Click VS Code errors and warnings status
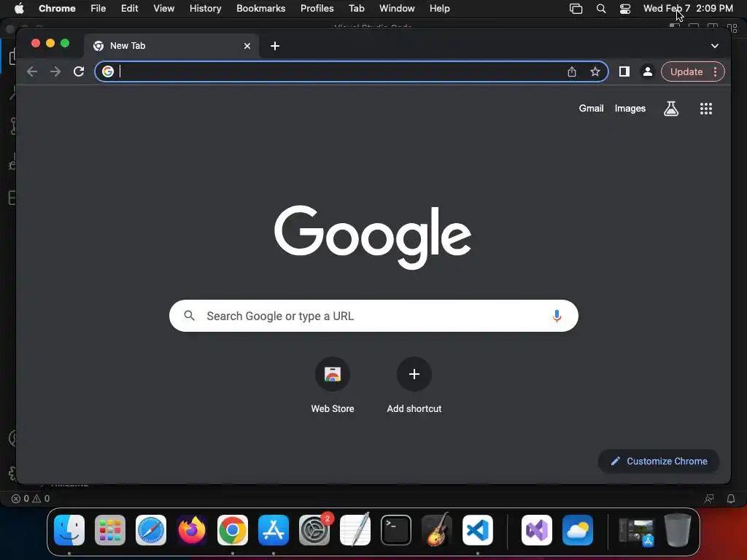The height and width of the screenshot is (560, 747). pos(31,499)
